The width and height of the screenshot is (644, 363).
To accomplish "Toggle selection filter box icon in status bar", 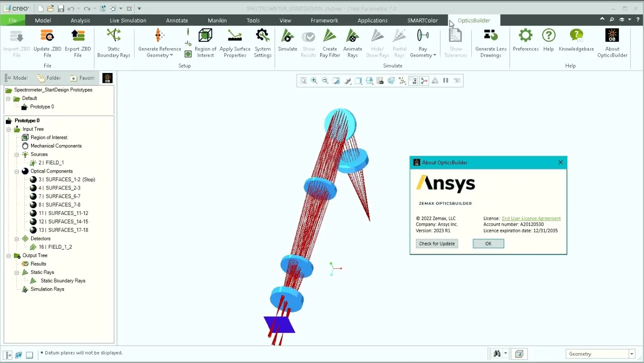I will tap(519, 354).
